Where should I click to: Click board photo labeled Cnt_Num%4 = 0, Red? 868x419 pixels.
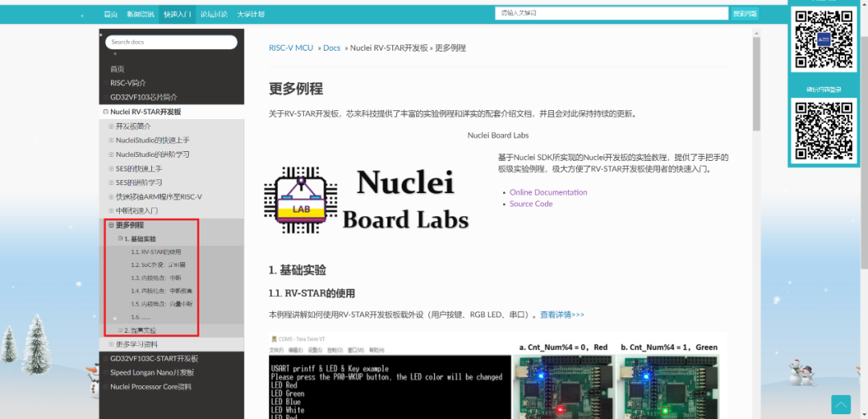[x=563, y=386]
